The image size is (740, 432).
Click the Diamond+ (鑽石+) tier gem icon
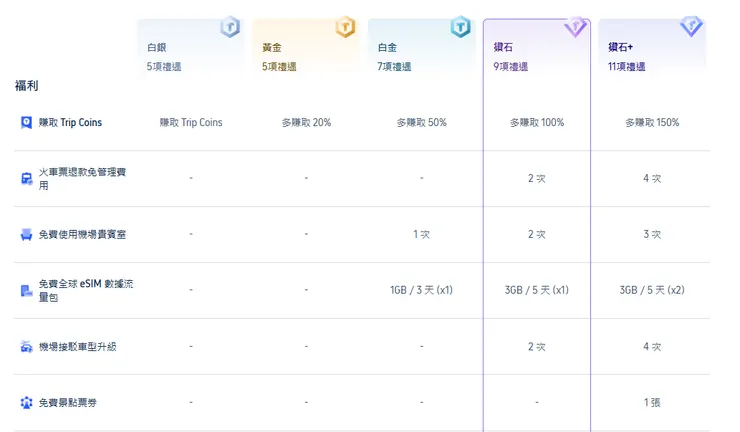[x=691, y=27]
